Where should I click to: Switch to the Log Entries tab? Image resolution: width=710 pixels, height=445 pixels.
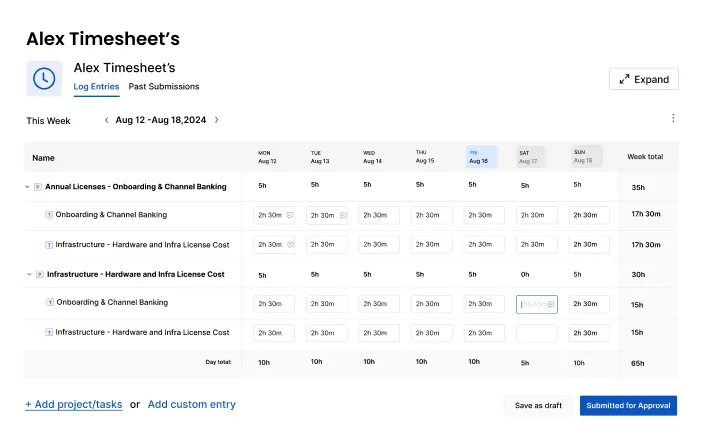tap(96, 87)
